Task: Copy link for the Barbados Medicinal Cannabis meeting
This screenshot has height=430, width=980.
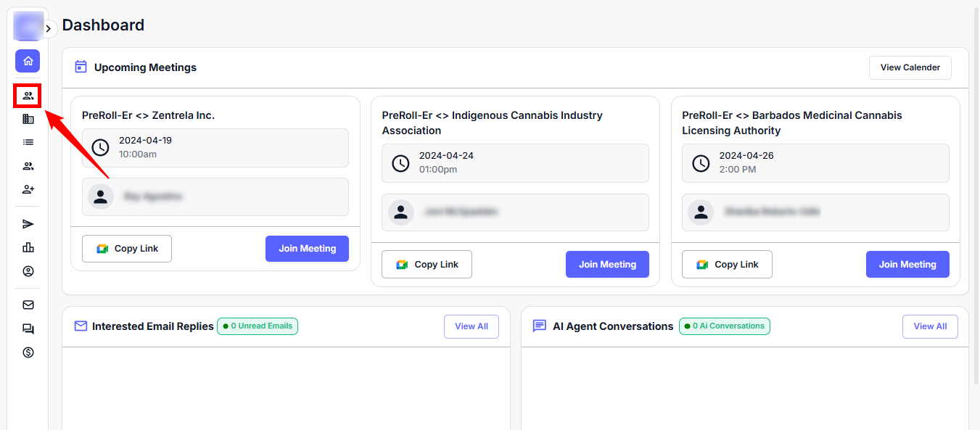Action: [x=727, y=265]
